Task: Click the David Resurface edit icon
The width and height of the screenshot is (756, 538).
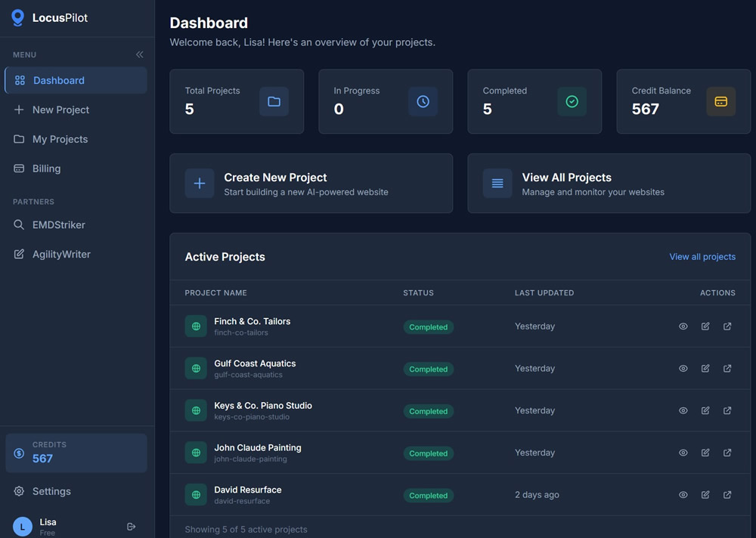Action: point(705,495)
